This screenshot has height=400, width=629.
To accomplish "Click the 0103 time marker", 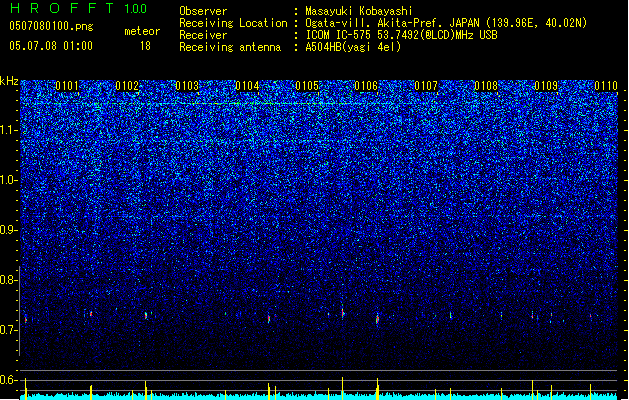I will (187, 86).
